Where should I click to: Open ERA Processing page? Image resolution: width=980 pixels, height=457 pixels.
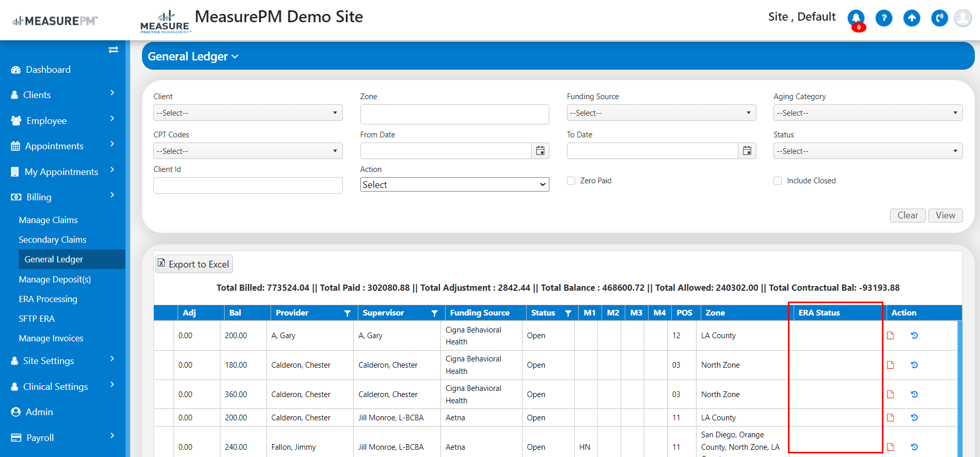[48, 299]
